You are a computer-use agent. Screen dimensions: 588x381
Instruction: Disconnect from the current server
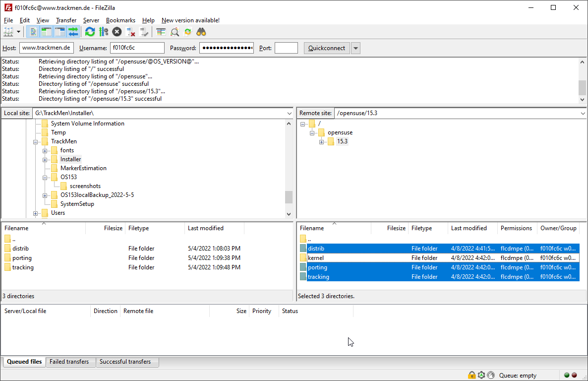click(x=130, y=31)
